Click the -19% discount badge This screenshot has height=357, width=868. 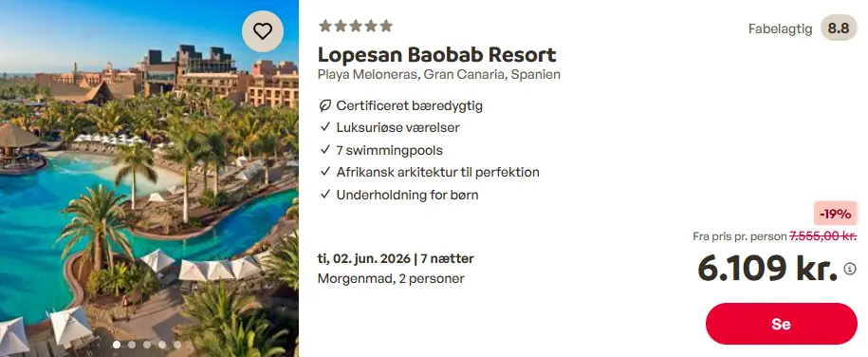click(x=836, y=214)
